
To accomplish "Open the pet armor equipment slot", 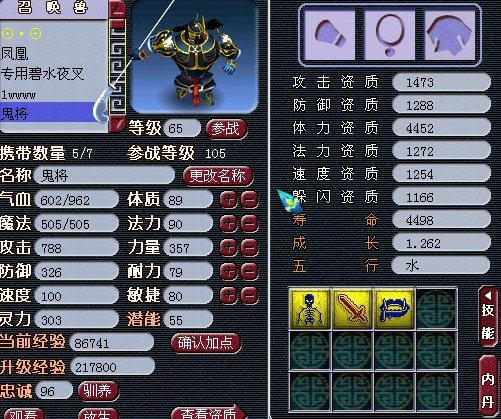I will tap(450, 35).
